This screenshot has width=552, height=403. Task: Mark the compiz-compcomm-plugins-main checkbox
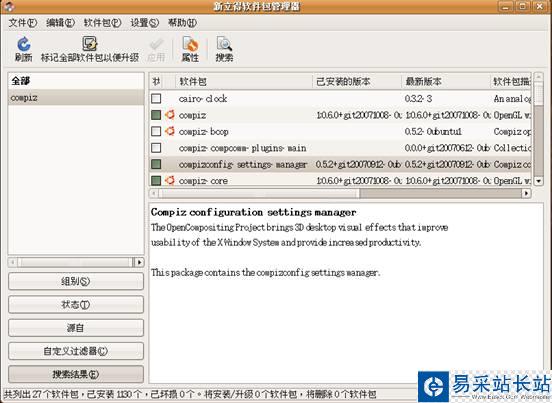[156, 148]
